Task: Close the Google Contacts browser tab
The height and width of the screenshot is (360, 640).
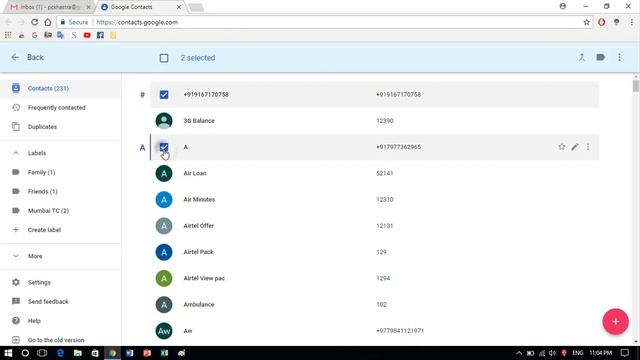Action: [179, 7]
